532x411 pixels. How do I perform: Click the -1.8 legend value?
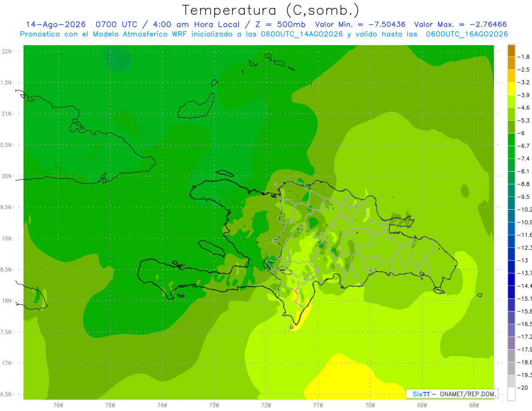[x=524, y=57]
